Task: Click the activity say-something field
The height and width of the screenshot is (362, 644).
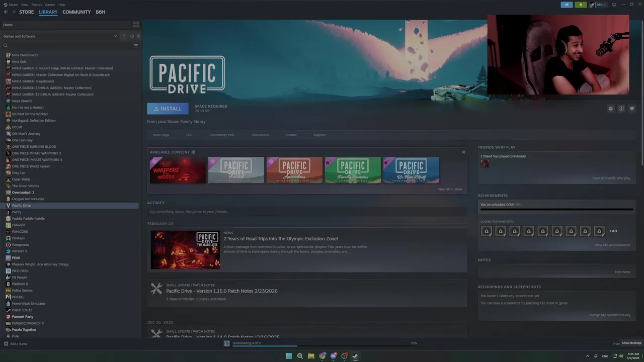Action: point(307,212)
